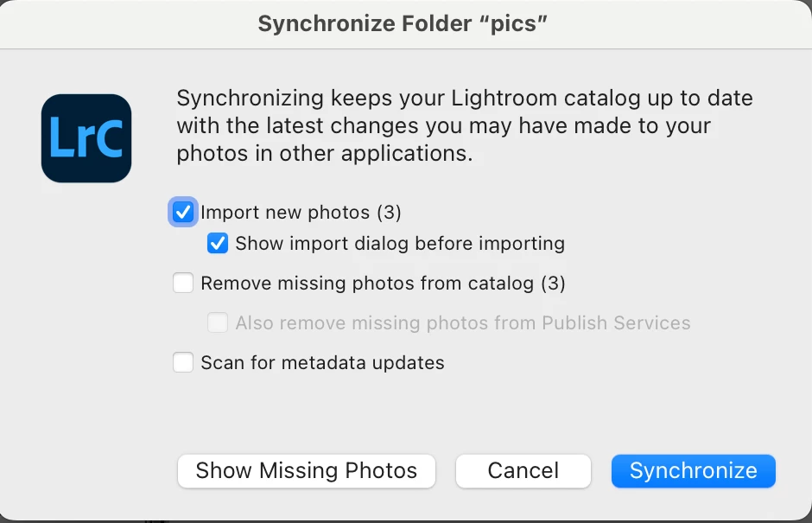
Task: Click the Synchronize Folder "pics" window title
Action: (x=403, y=23)
